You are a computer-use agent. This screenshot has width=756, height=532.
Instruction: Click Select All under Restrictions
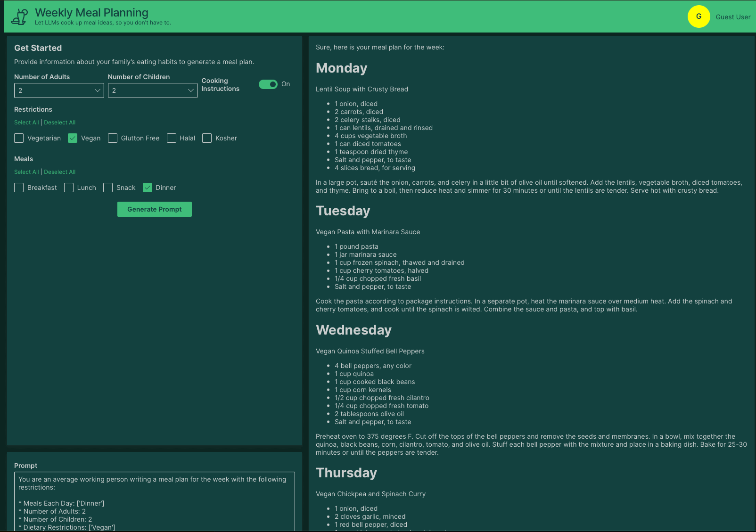click(x=26, y=123)
